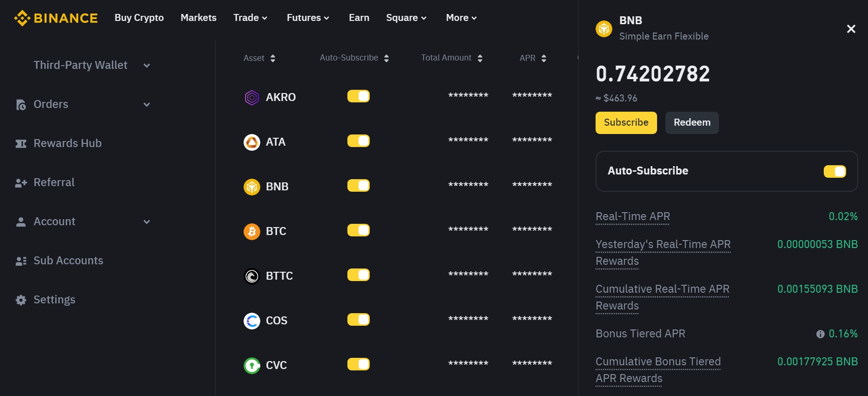
Task: Click the Orders sidebar icon
Action: pos(21,105)
